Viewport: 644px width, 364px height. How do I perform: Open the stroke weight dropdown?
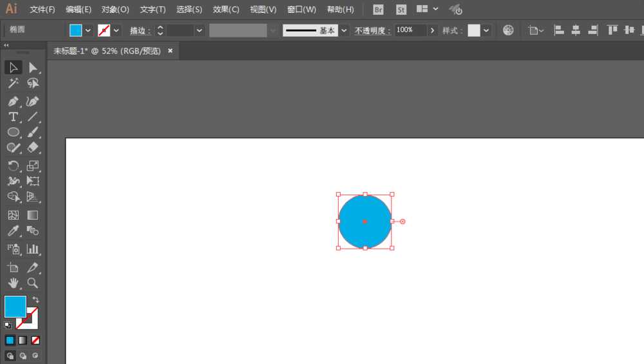(199, 30)
